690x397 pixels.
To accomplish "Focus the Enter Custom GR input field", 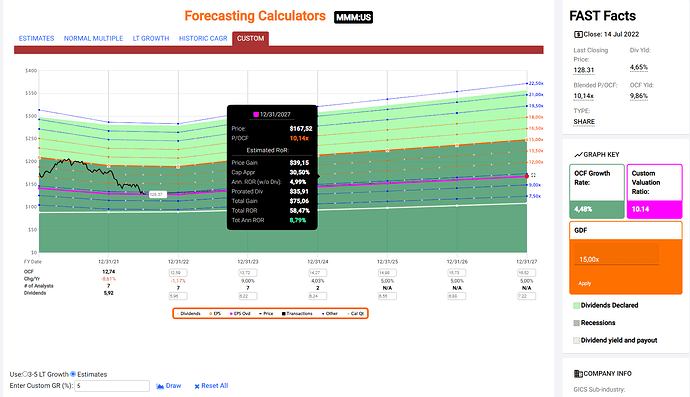I will pyautogui.click(x=112, y=386).
